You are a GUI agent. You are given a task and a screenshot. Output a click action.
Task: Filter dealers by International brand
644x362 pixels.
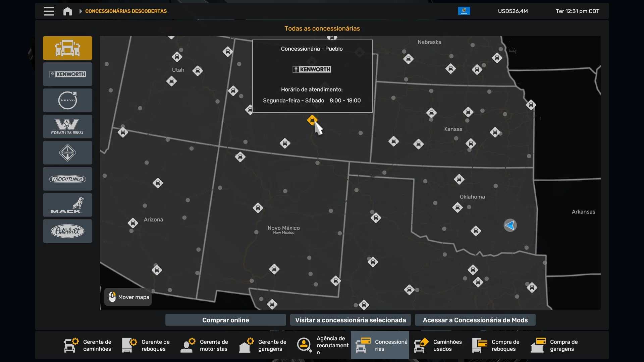tap(67, 153)
